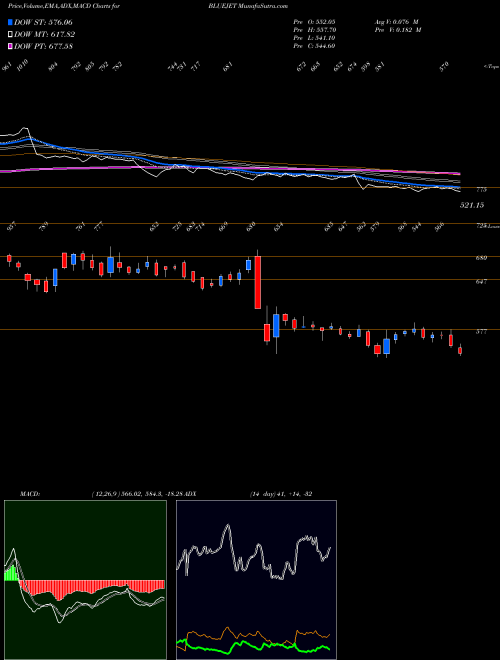Open the MACD indicator panel

(x=85, y=580)
